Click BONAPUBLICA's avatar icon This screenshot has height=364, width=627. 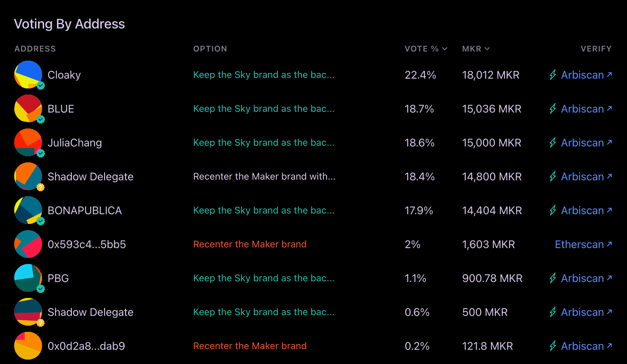(28, 210)
